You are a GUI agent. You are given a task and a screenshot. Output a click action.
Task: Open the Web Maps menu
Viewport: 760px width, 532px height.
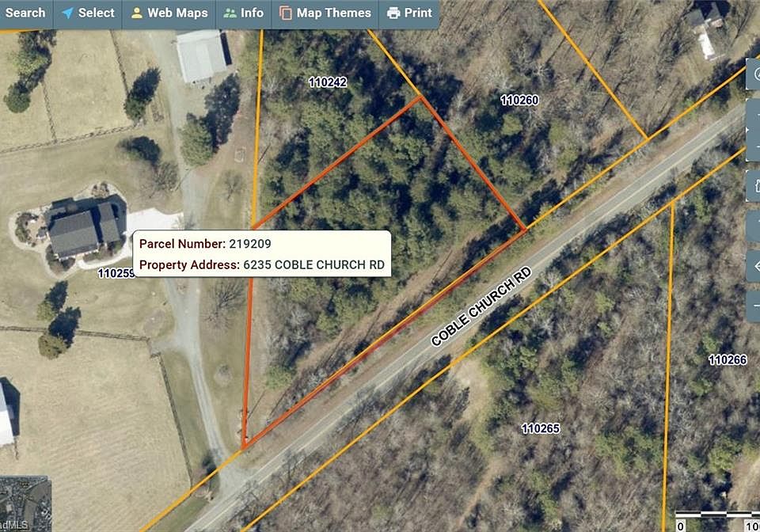[x=169, y=13]
